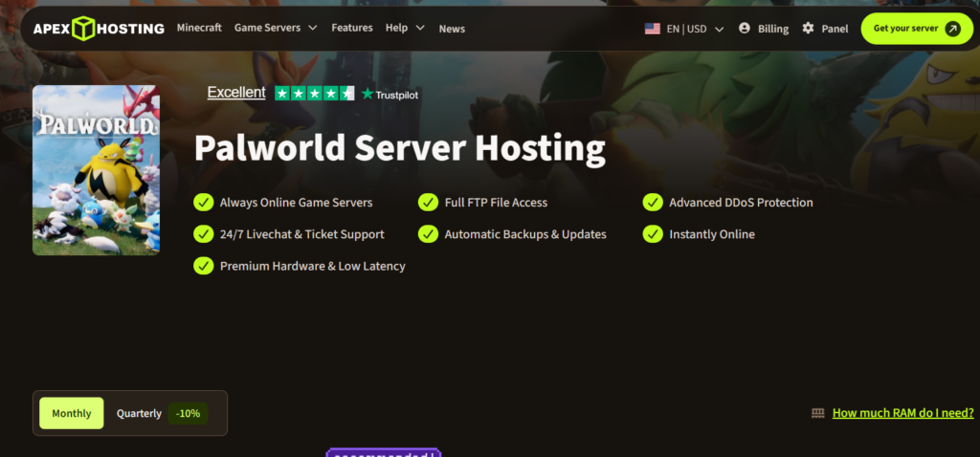Click the -10% discount badge
This screenshot has width=980, height=457.
tap(188, 413)
